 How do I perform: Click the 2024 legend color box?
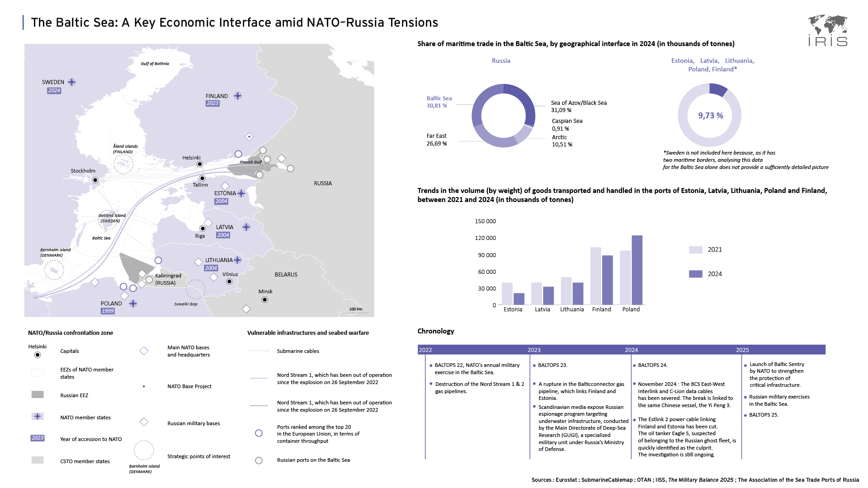(695, 274)
